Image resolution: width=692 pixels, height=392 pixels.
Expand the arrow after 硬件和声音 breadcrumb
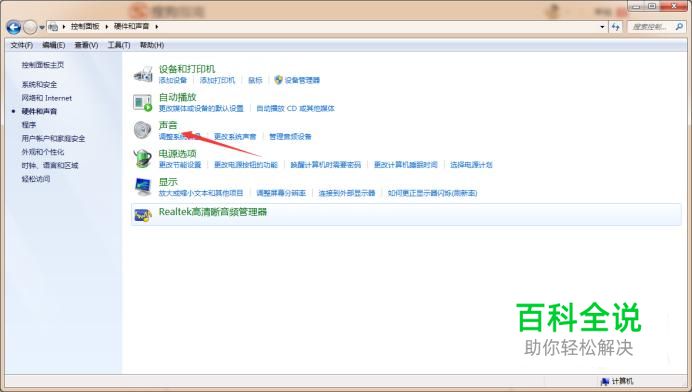[x=156, y=26]
